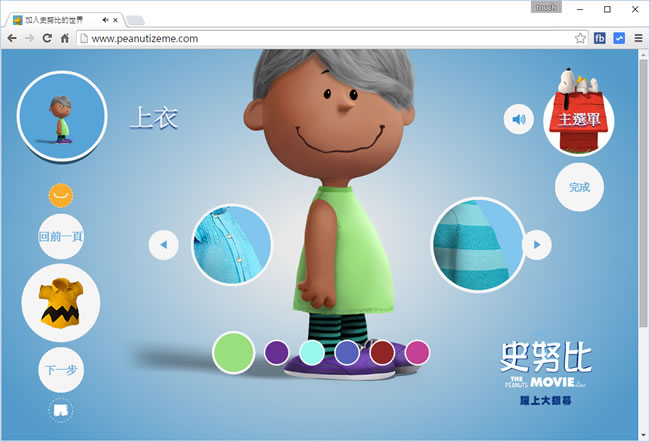Mute the tab via speaker icon in tab

coord(105,19)
